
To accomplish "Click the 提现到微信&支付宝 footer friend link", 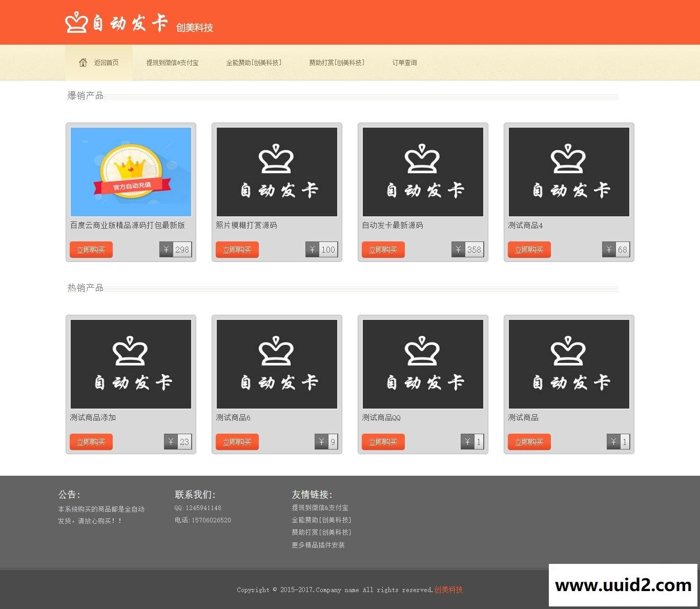I will click(x=320, y=507).
